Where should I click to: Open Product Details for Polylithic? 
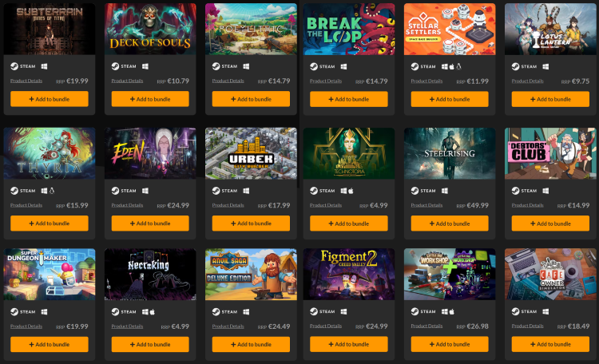(228, 81)
